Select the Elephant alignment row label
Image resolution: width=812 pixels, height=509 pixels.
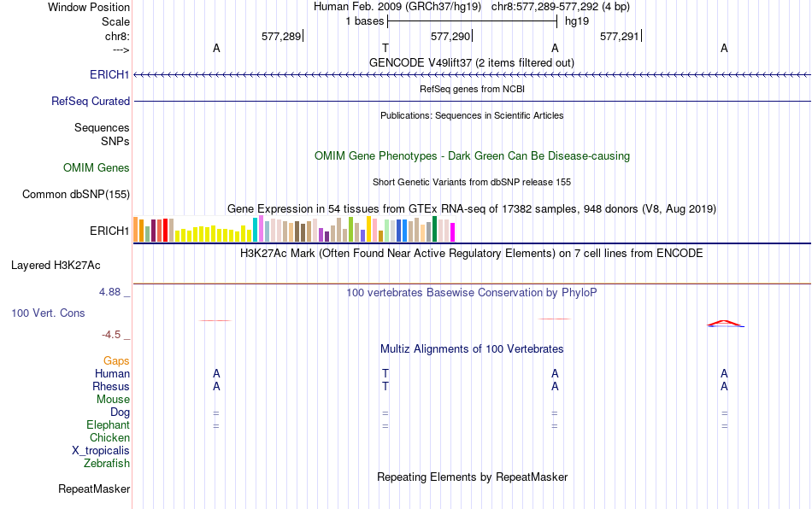pyautogui.click(x=108, y=424)
